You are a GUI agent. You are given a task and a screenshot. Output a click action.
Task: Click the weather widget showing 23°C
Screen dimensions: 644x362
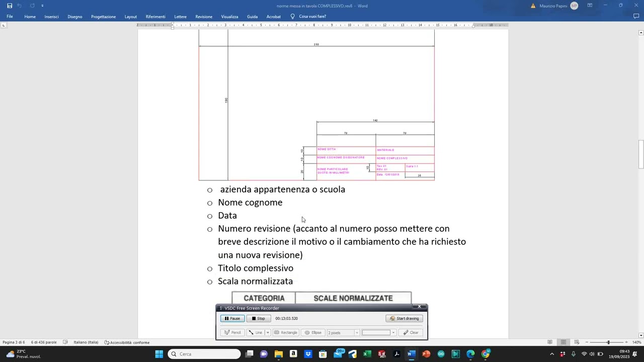tap(23, 354)
